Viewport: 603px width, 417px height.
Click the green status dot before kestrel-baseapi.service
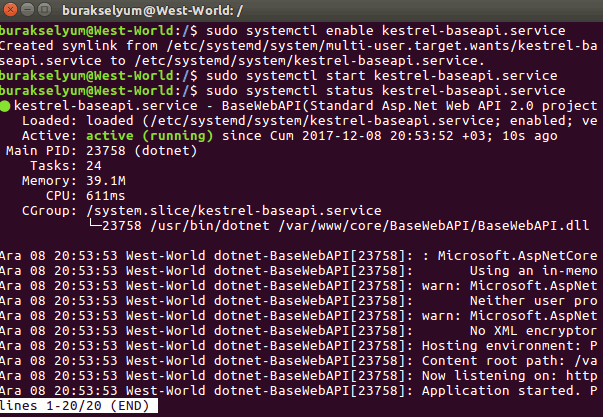(5, 106)
